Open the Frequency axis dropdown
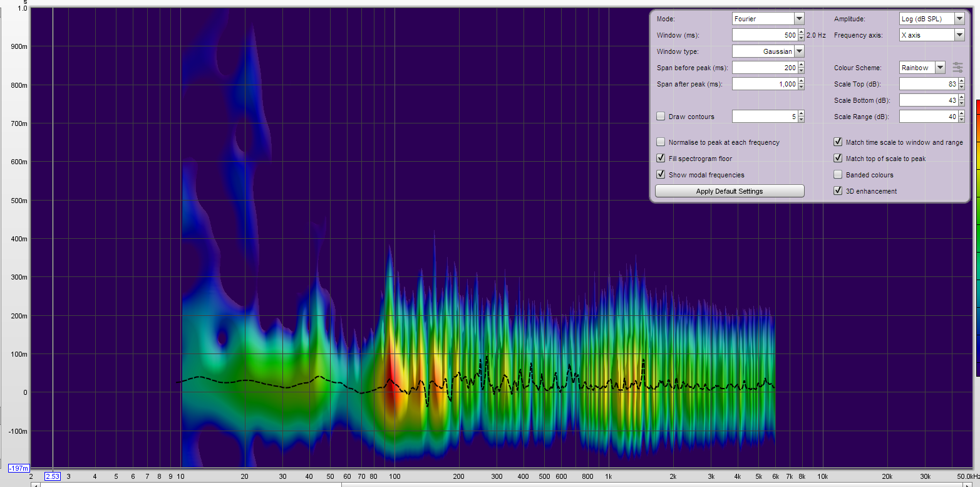 (959, 35)
